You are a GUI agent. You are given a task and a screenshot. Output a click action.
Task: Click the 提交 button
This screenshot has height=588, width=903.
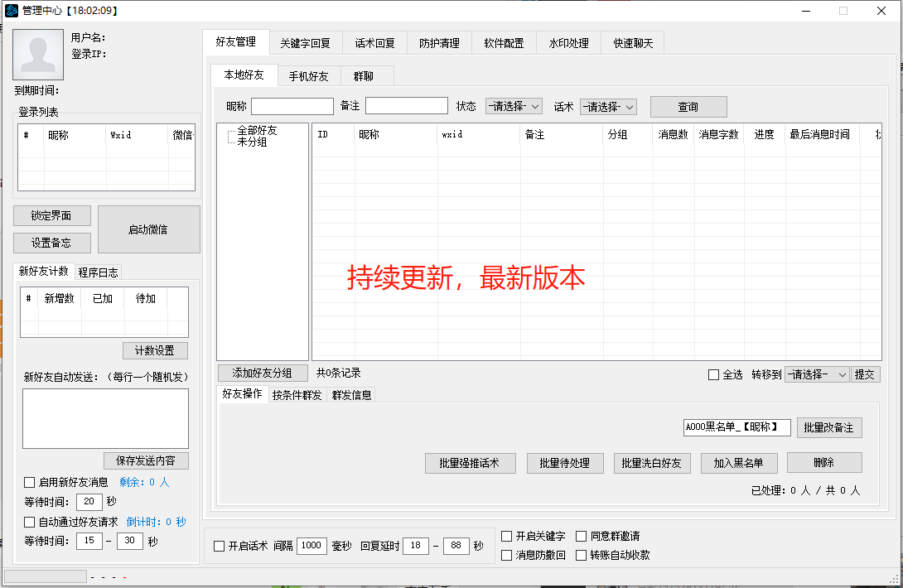click(x=865, y=375)
